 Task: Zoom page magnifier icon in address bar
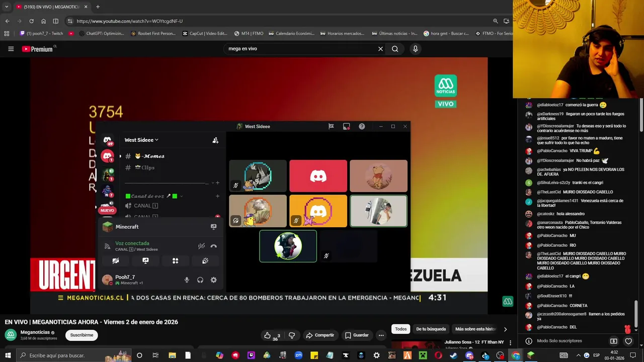[x=496, y=21]
